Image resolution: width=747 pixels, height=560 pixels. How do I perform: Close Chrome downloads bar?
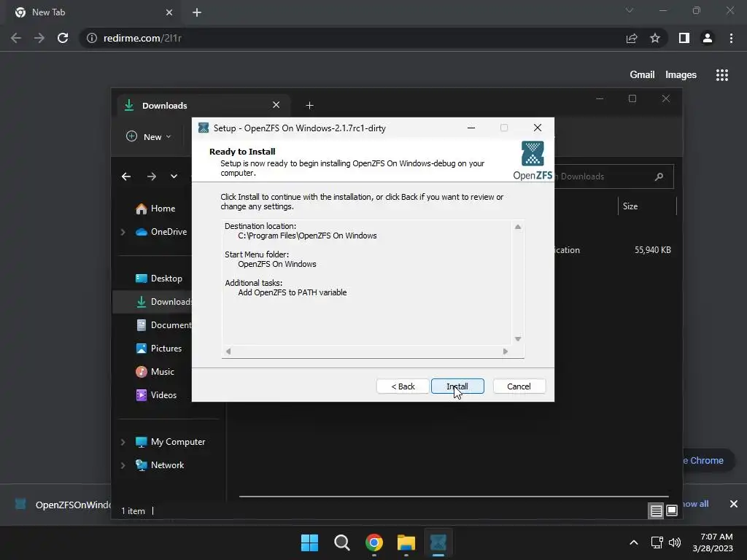[x=734, y=504]
